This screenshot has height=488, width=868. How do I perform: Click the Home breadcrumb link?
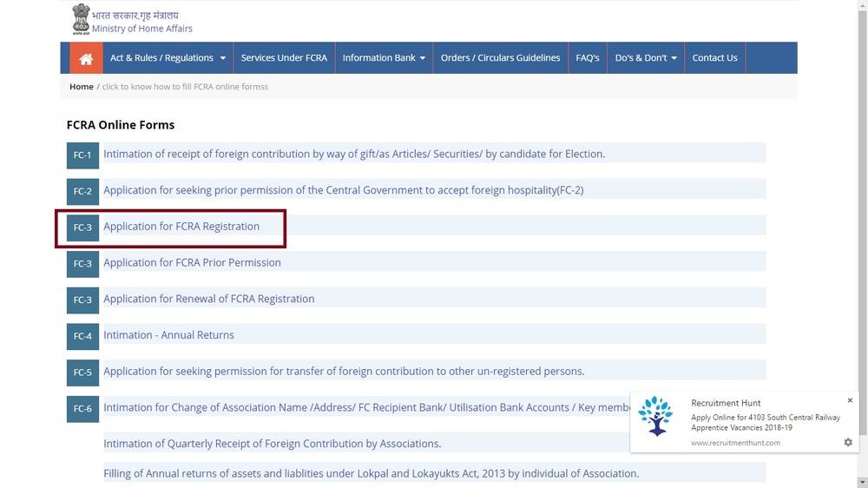point(82,87)
